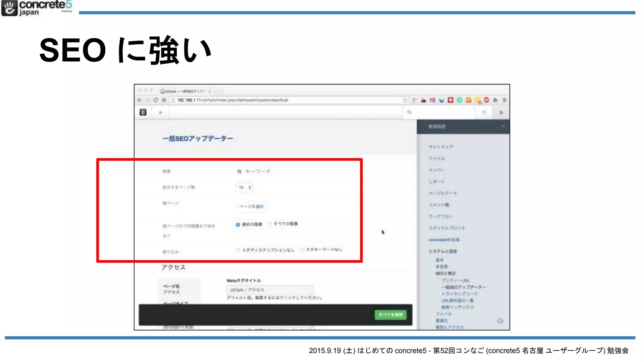Image resolution: width=644 pixels, height=362 pixels.
Task: Click the Gmail extension icon
Action: 432,100
